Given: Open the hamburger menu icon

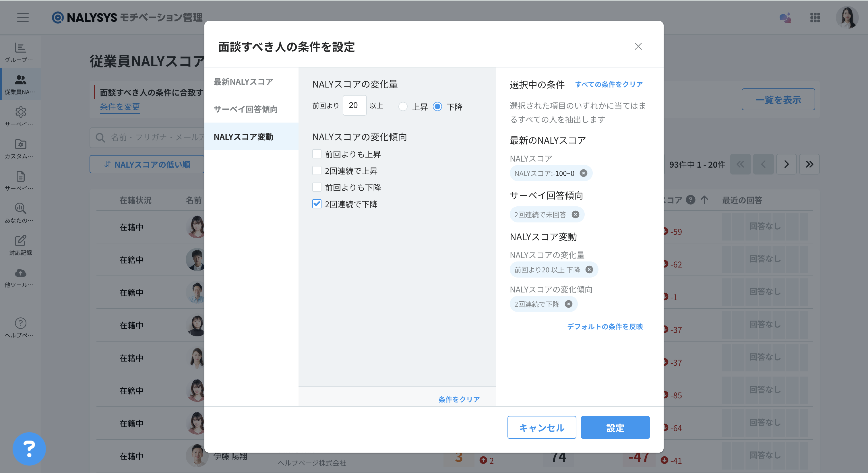Looking at the screenshot, I should pos(23,17).
